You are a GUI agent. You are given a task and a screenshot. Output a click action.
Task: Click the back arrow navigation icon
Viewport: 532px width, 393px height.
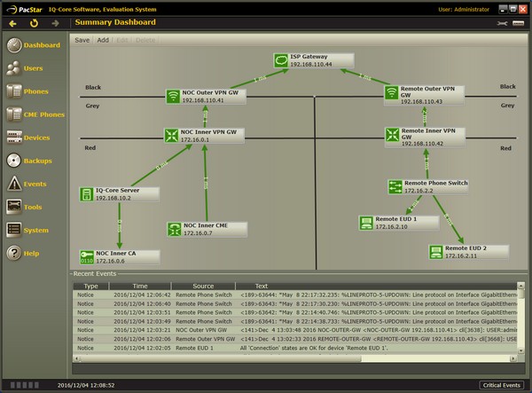pos(12,22)
